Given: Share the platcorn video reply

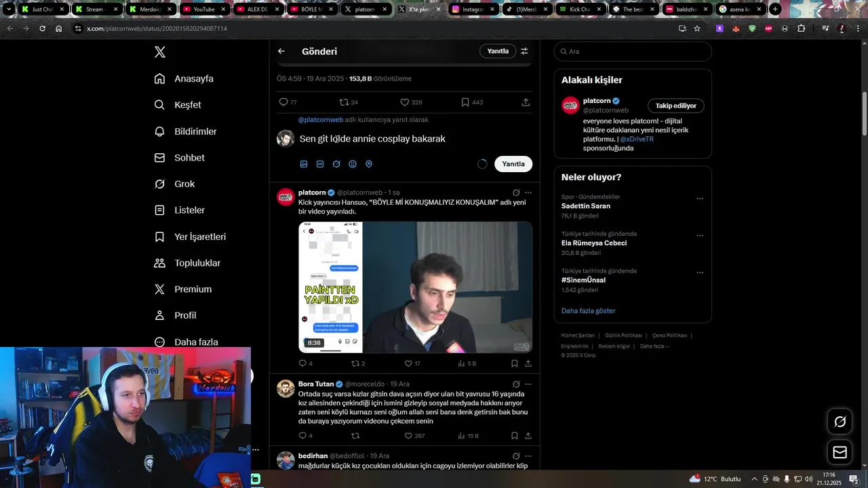Looking at the screenshot, I should tap(528, 363).
